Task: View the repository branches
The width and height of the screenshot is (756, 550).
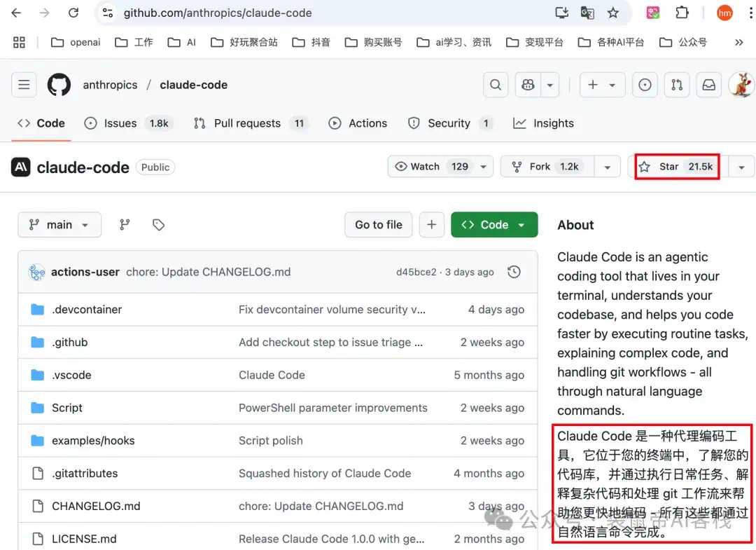Action: (x=125, y=224)
